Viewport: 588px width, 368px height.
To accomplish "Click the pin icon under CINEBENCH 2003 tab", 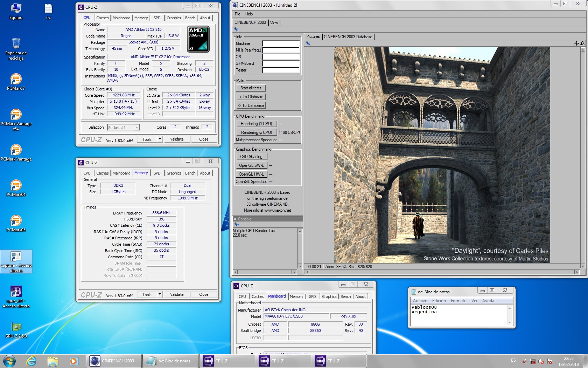I will click(x=236, y=29).
